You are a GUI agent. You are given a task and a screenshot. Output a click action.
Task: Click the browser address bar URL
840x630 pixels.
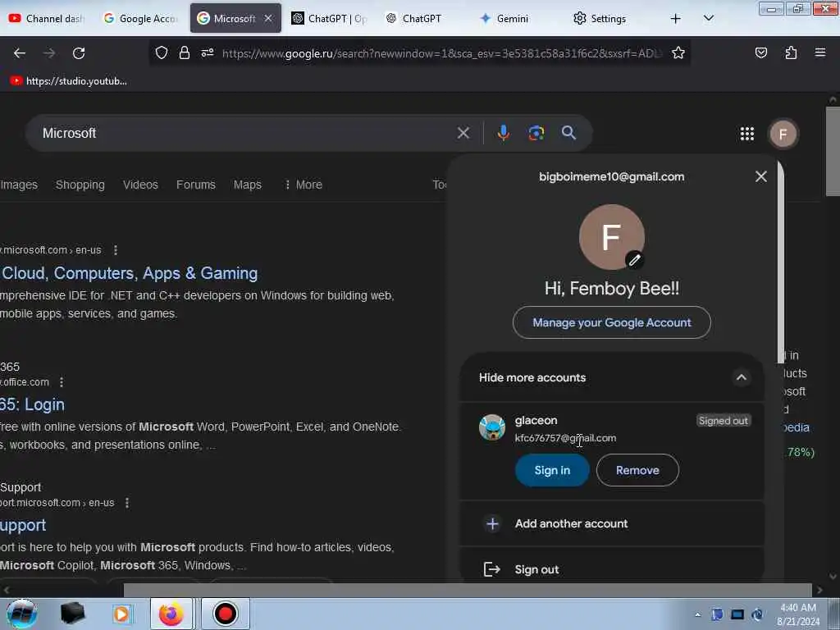coord(442,53)
